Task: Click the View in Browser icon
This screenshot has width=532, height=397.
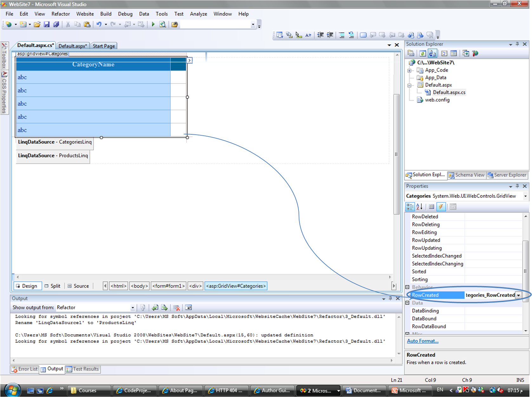Action: coord(163,24)
